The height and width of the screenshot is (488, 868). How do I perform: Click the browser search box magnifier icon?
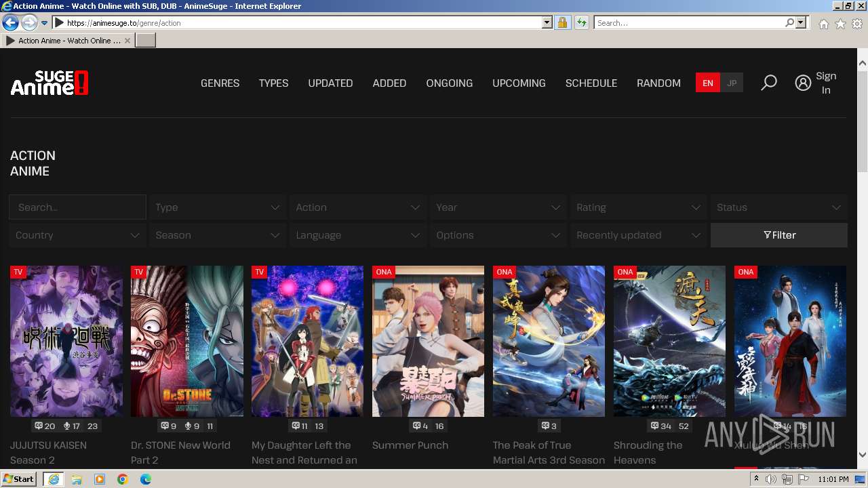pos(789,22)
